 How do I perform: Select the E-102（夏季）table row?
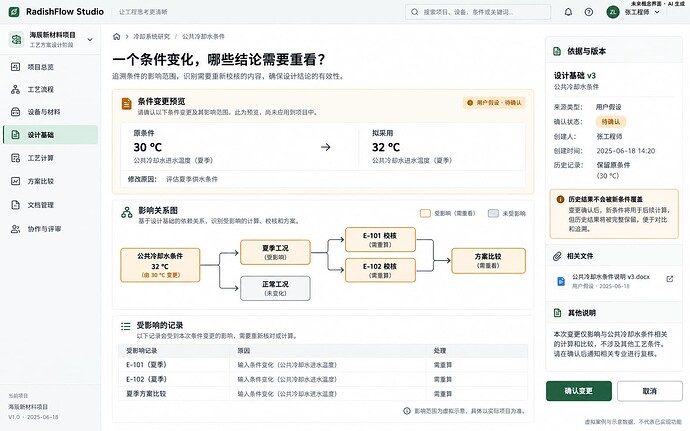tap(323, 379)
